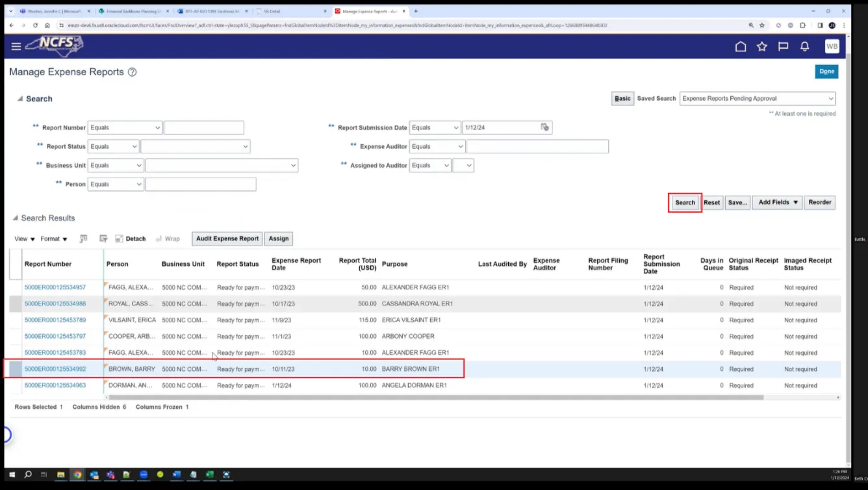Click the Report Number input field
Image resolution: width=868 pixels, height=490 pixels.
point(203,128)
